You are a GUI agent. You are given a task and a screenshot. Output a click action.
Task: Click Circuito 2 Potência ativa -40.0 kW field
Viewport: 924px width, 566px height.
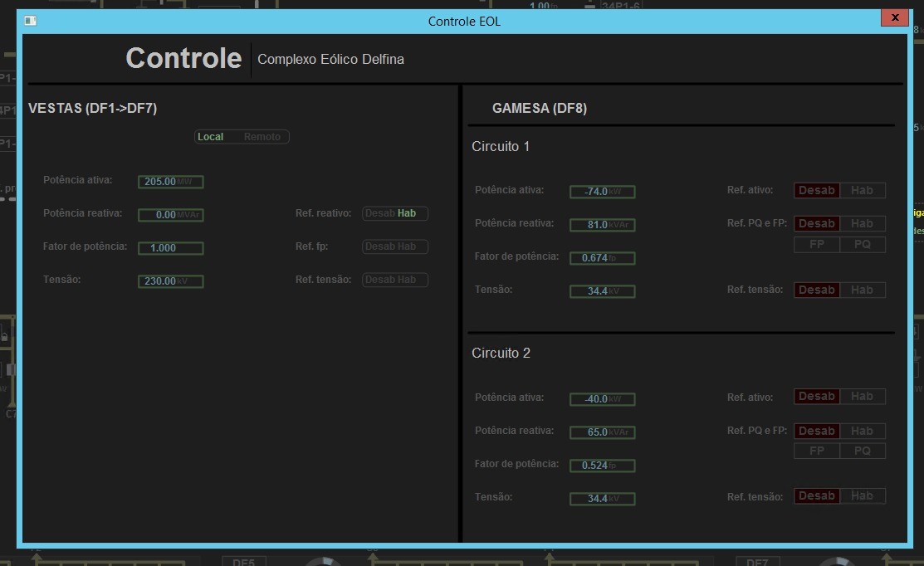pos(602,398)
